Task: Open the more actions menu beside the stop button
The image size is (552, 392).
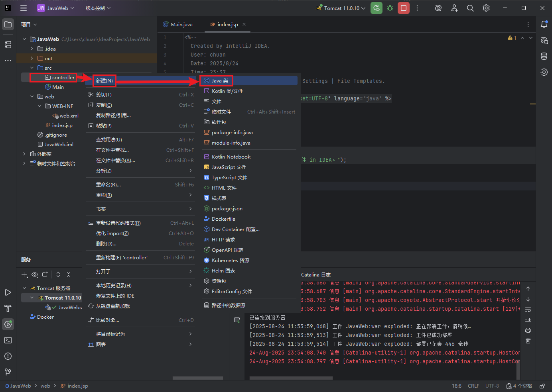Action: 417,8
